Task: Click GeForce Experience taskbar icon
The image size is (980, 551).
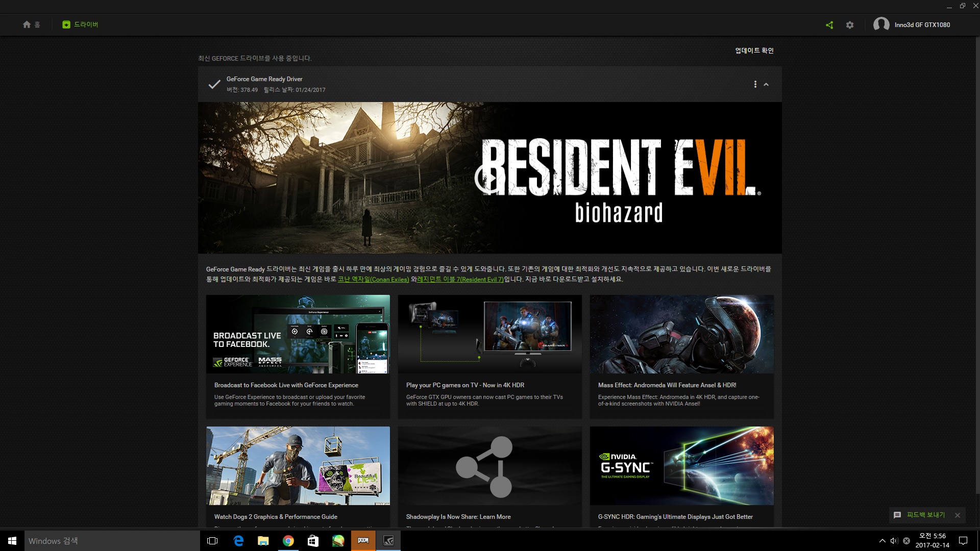Action: pos(388,541)
